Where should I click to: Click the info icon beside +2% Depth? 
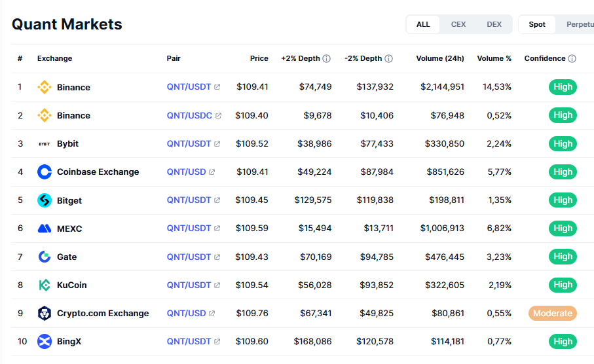tap(327, 58)
